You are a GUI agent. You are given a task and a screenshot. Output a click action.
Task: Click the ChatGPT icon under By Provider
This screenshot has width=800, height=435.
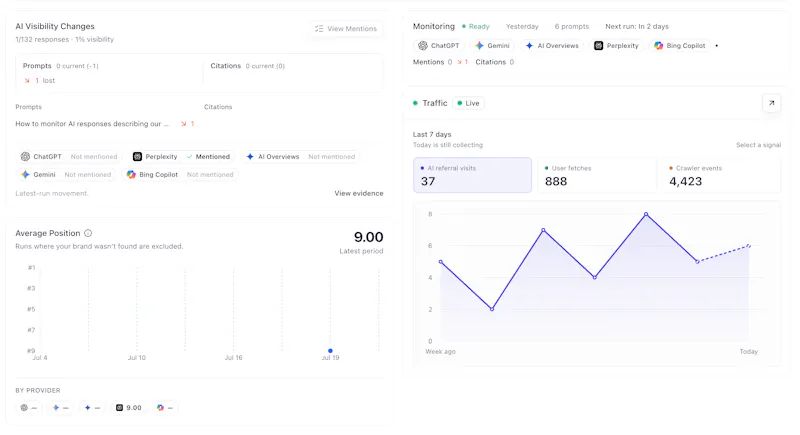point(24,407)
